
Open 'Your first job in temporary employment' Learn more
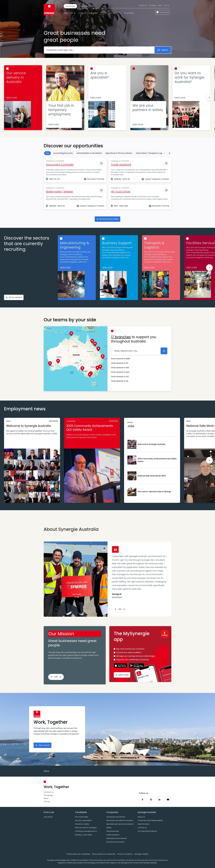point(54,124)
